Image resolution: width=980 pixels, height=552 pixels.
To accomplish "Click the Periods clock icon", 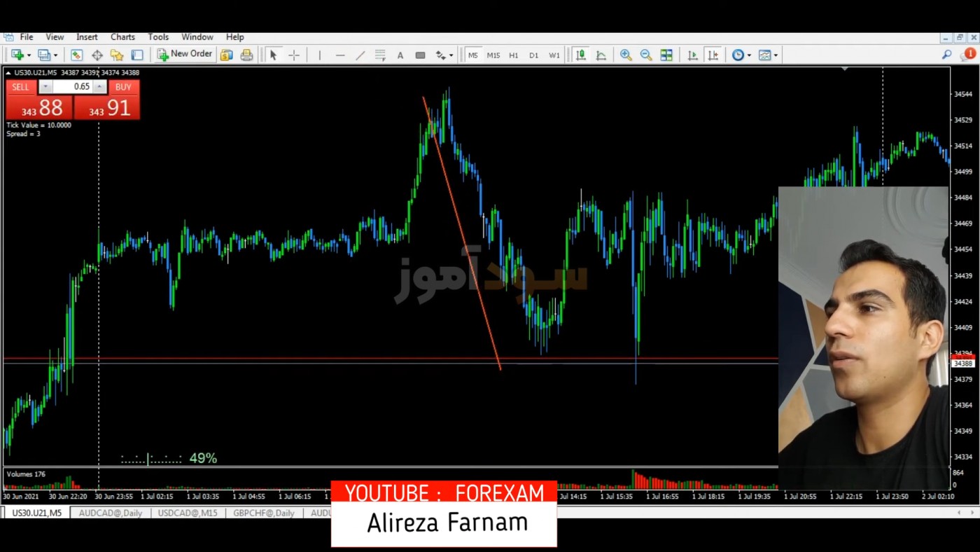I will click(738, 55).
